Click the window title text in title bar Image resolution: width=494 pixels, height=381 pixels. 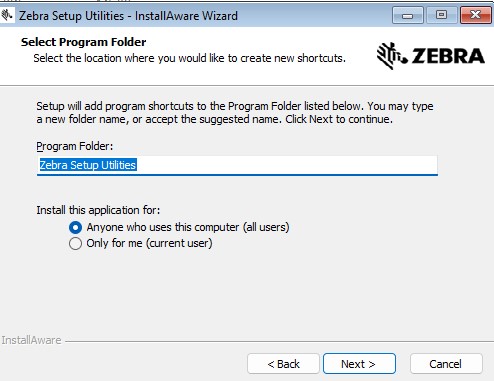pos(128,16)
